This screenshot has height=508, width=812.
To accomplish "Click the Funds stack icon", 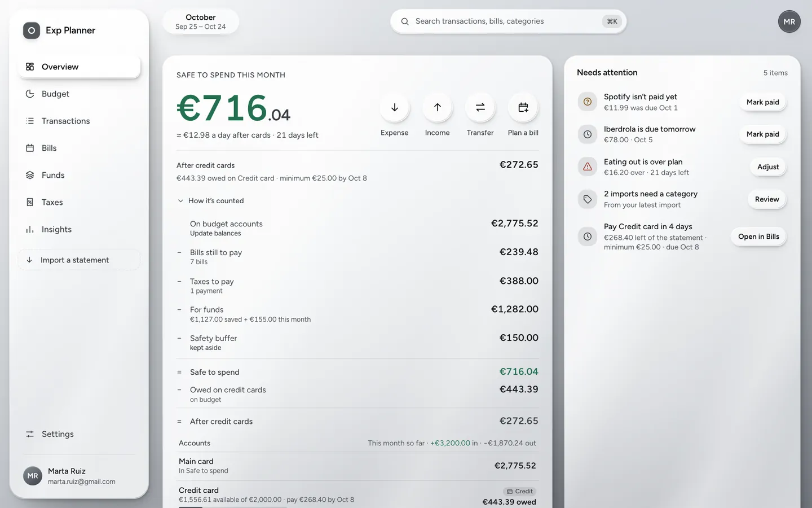I will (x=30, y=175).
